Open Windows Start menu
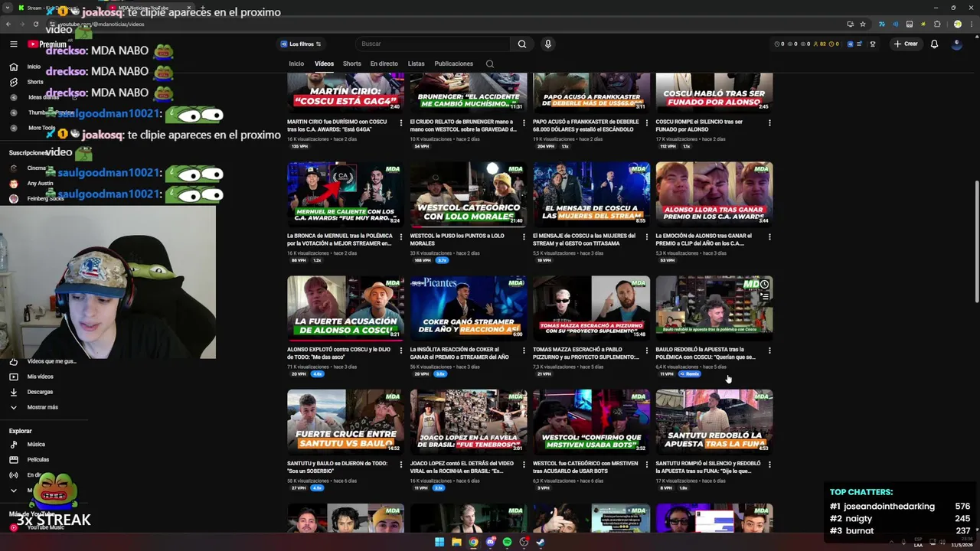980x551 pixels. (x=439, y=543)
